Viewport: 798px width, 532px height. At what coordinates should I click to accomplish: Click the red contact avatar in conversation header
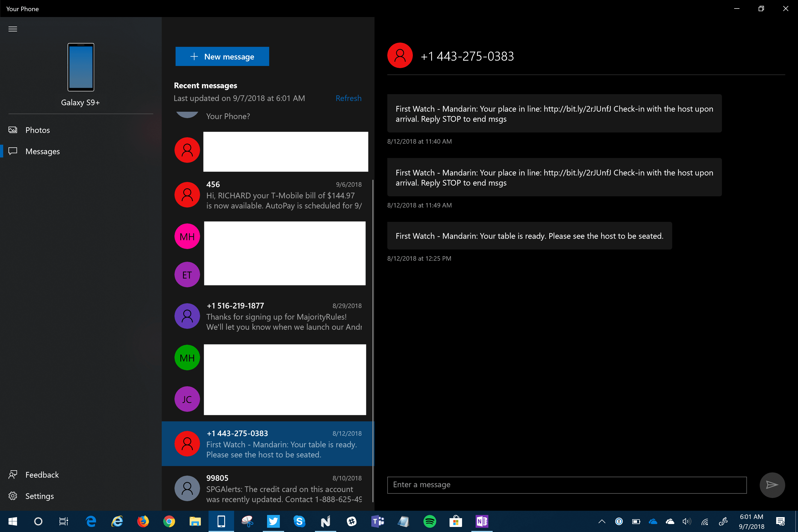pos(400,55)
